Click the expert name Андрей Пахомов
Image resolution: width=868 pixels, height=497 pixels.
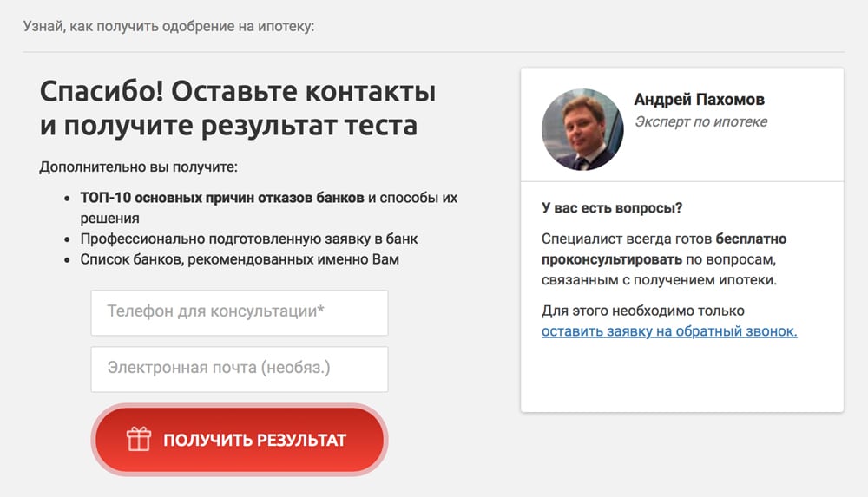[699, 100]
